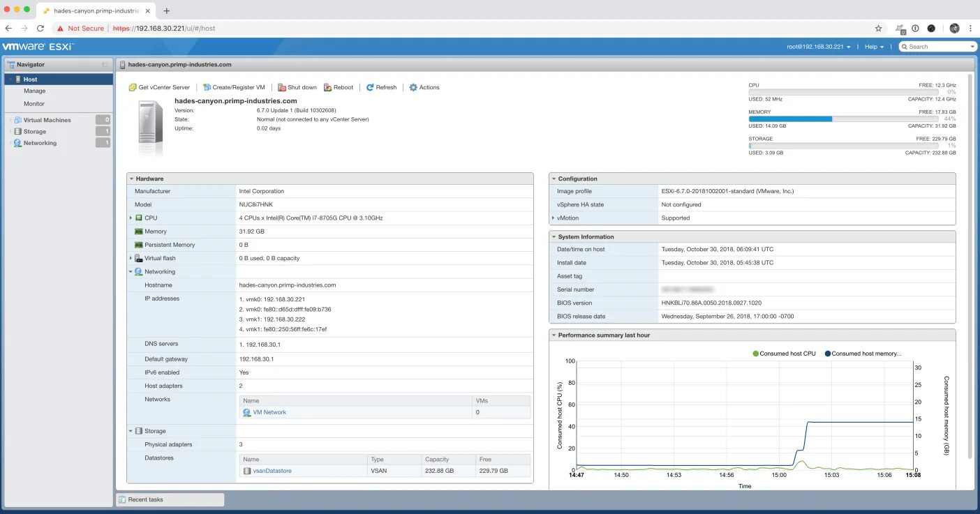Screen dimensions: 980x514
Task: Click the Chrome profile avatar
Action: (954, 29)
